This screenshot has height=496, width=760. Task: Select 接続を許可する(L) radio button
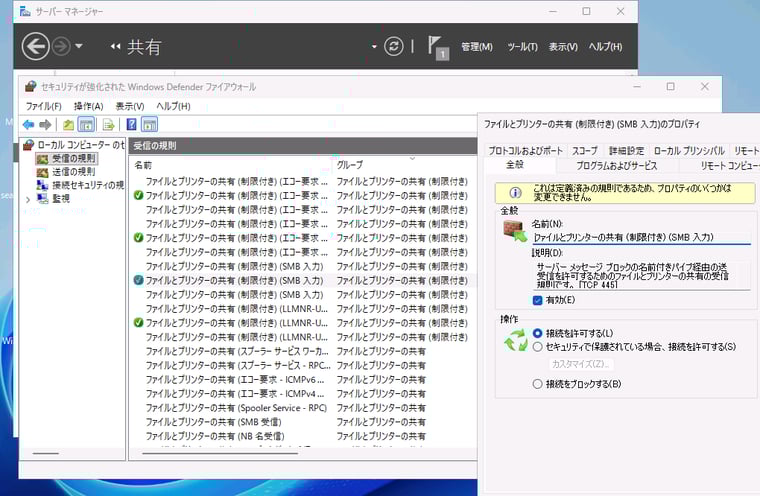538,333
